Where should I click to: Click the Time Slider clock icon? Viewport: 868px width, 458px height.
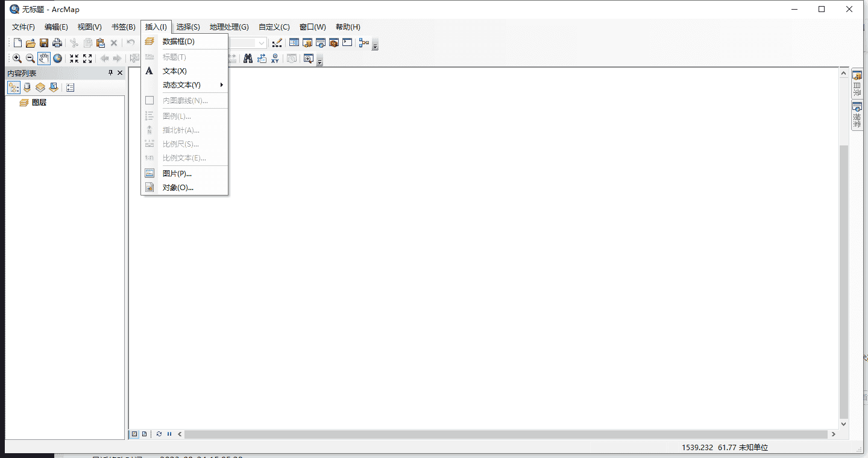point(292,59)
